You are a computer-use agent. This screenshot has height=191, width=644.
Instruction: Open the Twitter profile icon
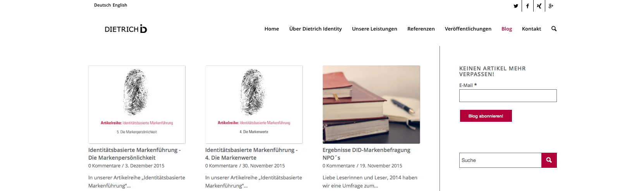coord(516,6)
